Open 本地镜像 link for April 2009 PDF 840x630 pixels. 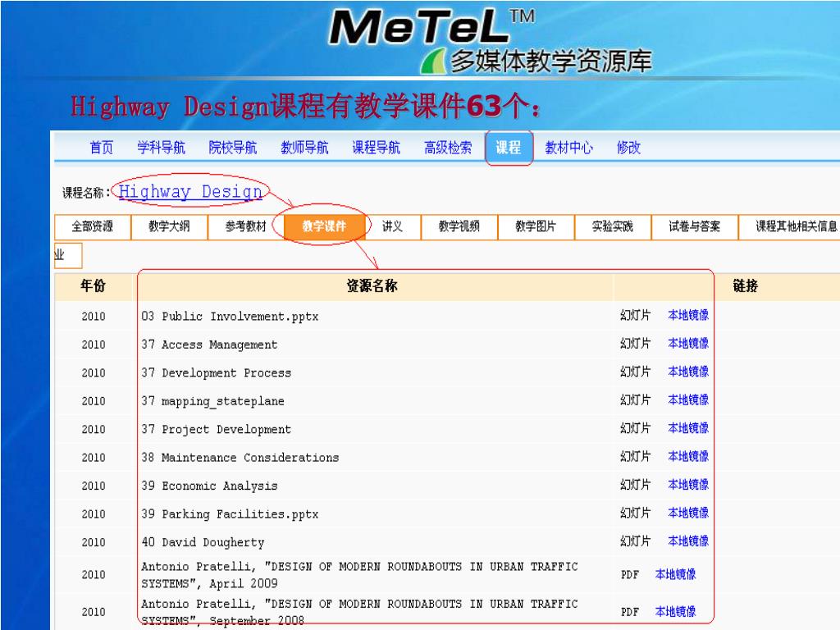(676, 575)
